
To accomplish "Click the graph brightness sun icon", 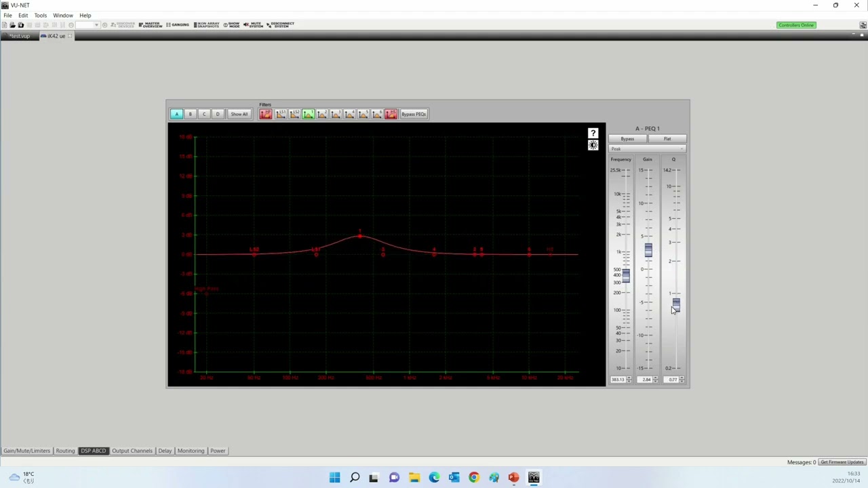I will tap(593, 145).
